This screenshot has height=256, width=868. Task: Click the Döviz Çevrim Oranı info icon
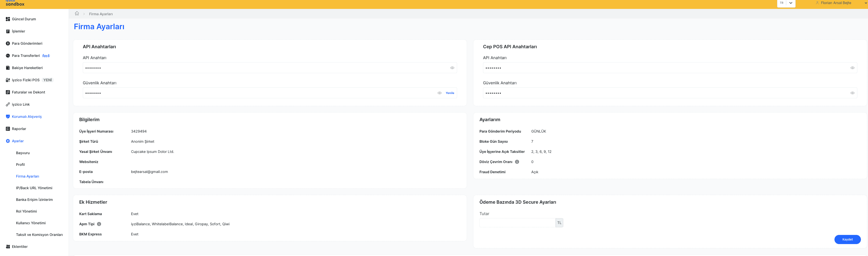point(517,162)
